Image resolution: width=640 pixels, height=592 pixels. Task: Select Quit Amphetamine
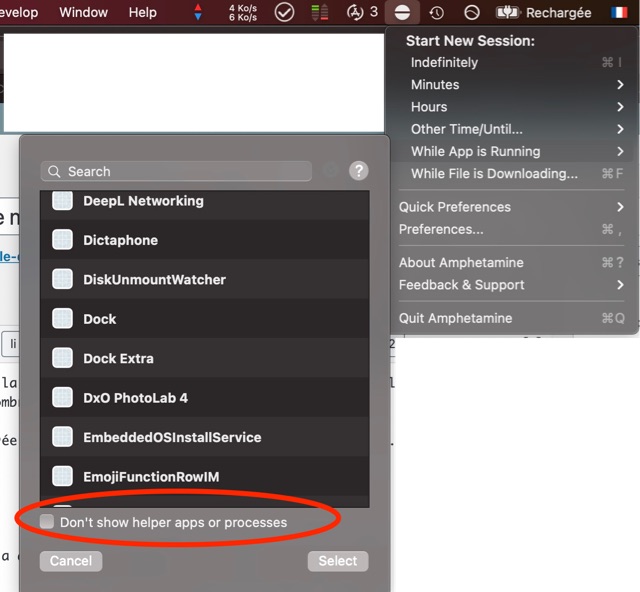pos(455,318)
